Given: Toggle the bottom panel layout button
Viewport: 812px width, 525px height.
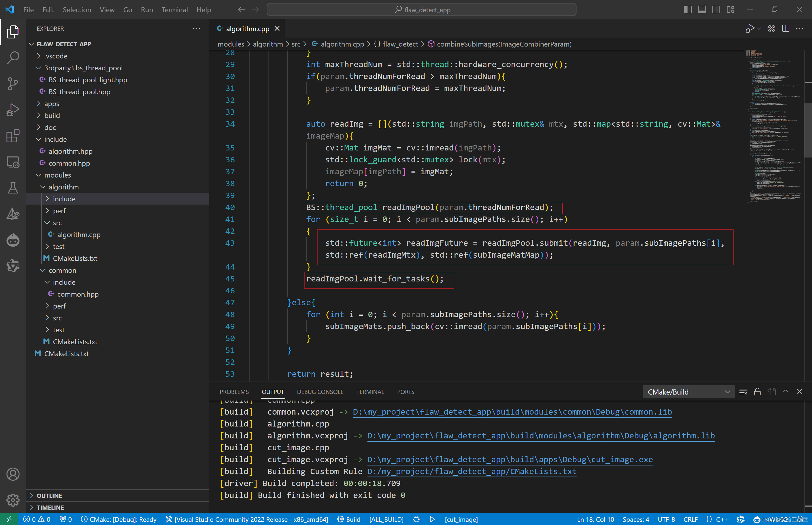Looking at the screenshot, I should coord(702,9).
